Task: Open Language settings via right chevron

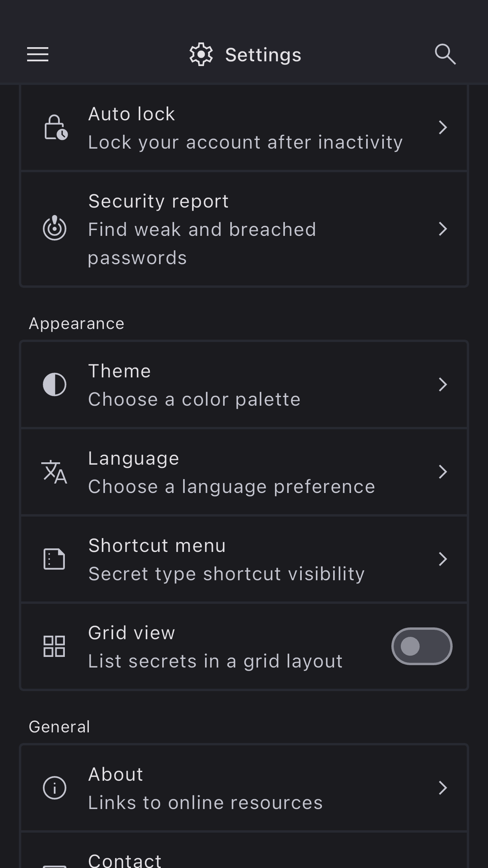Action: point(443,472)
